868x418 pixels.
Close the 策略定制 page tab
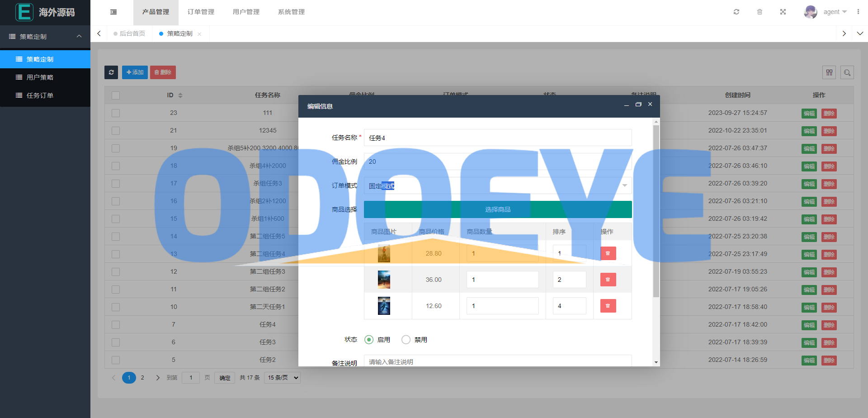click(199, 34)
